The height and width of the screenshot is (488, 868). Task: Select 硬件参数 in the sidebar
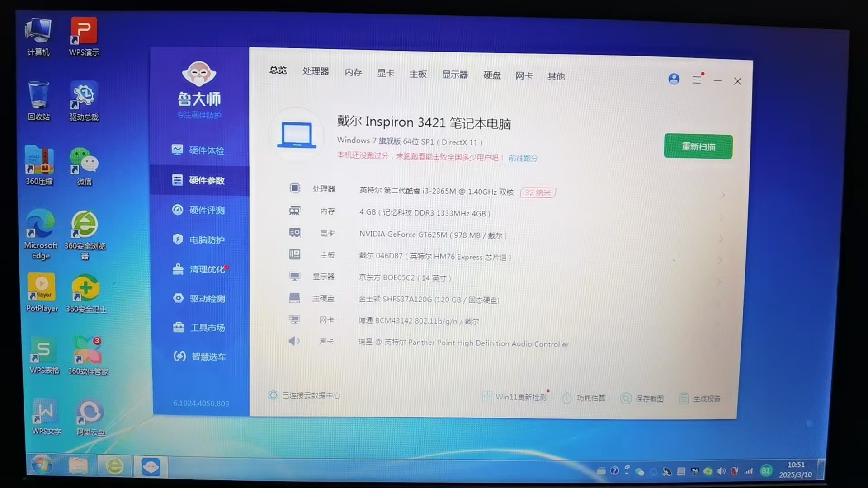[x=199, y=180]
